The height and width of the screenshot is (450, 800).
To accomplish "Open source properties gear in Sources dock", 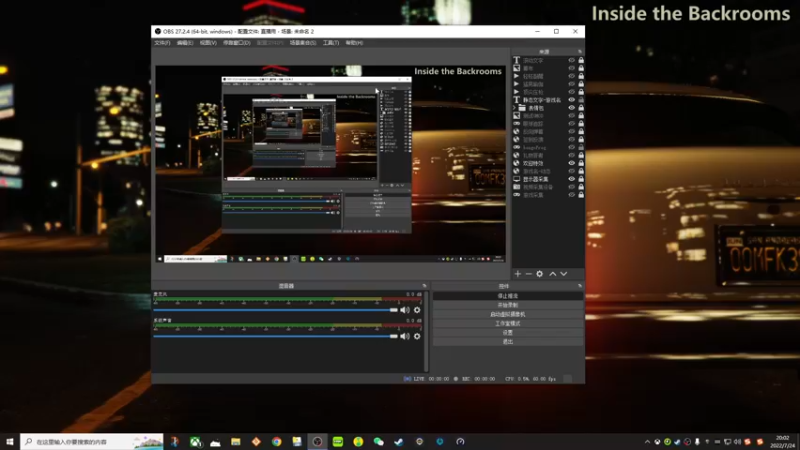I will click(x=540, y=274).
